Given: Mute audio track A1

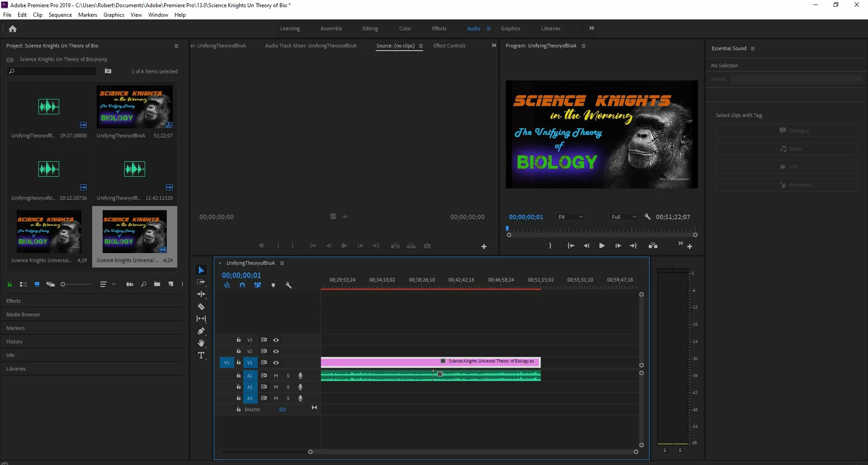Looking at the screenshot, I should click(x=276, y=376).
